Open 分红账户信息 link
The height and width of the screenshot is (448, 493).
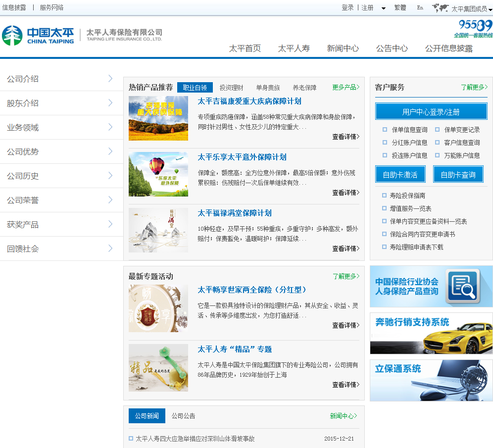click(x=409, y=143)
